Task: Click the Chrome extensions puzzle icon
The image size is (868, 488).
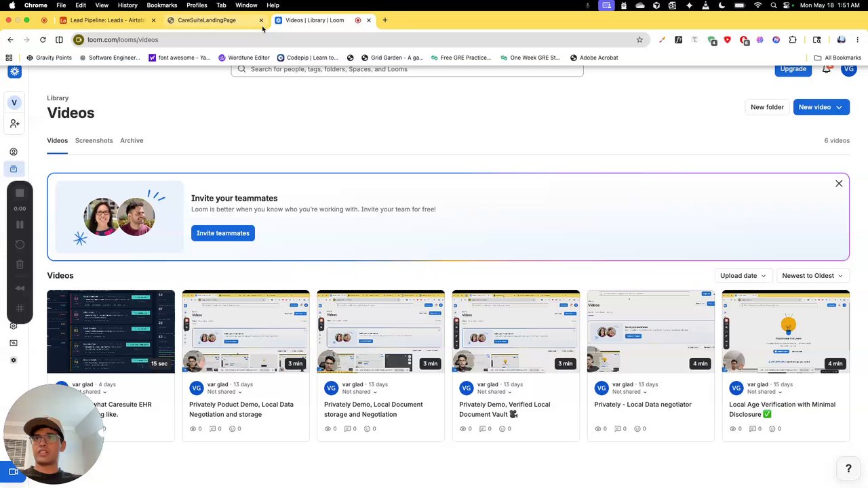Action: (x=793, y=40)
